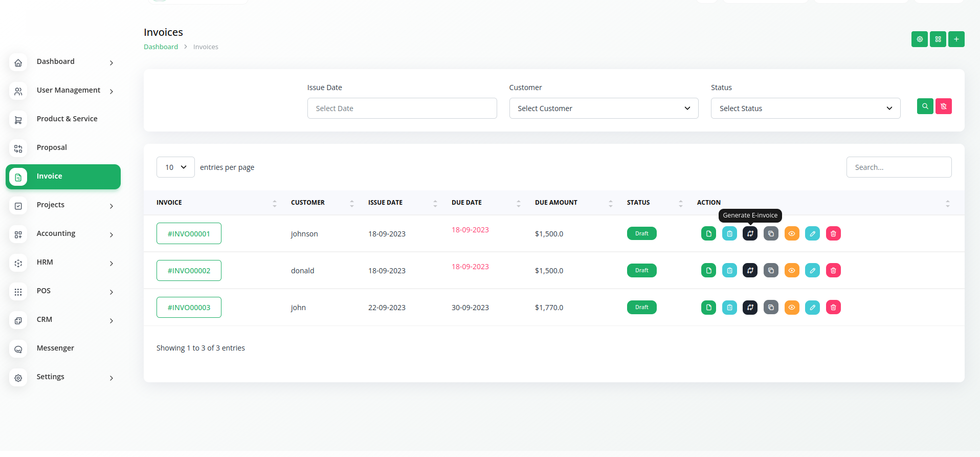Delete invoice #INVO00003 with trash icon
The image size is (980, 457).
tap(833, 308)
